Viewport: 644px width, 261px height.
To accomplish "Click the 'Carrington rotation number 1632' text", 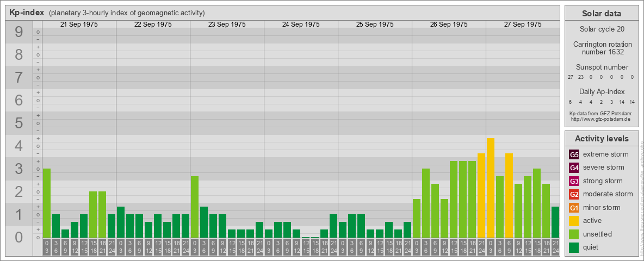I will tap(602, 48).
